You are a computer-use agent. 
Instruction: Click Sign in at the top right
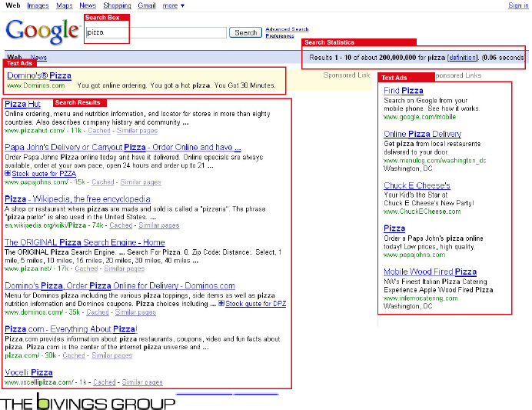tap(518, 5)
